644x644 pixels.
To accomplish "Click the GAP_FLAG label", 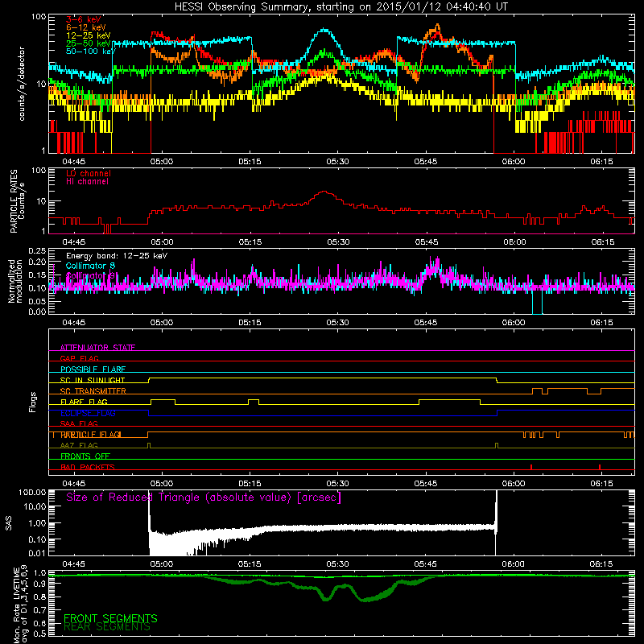I will pyautogui.click(x=79, y=358).
